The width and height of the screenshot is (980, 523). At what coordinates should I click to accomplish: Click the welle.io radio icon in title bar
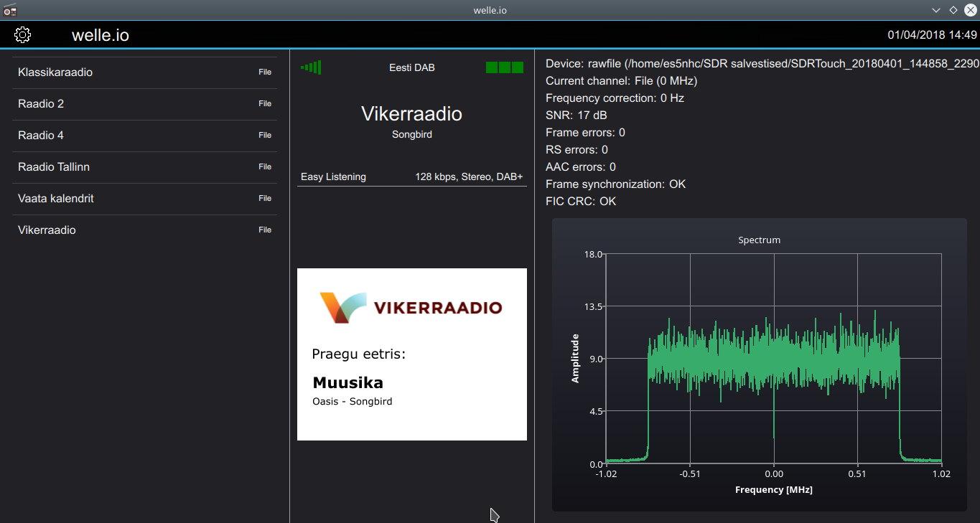coord(10,10)
